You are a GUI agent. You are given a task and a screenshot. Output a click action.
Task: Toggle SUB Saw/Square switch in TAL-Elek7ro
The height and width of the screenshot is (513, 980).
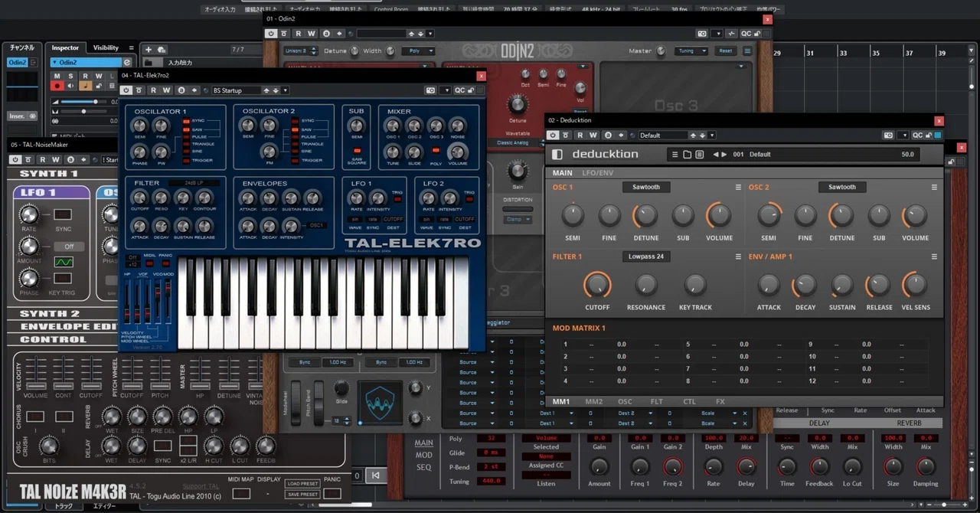click(x=356, y=149)
